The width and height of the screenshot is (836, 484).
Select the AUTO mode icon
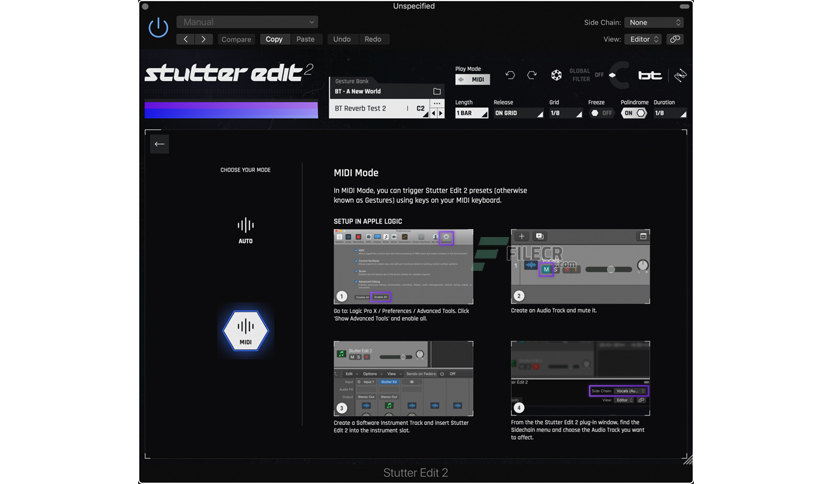point(245,231)
